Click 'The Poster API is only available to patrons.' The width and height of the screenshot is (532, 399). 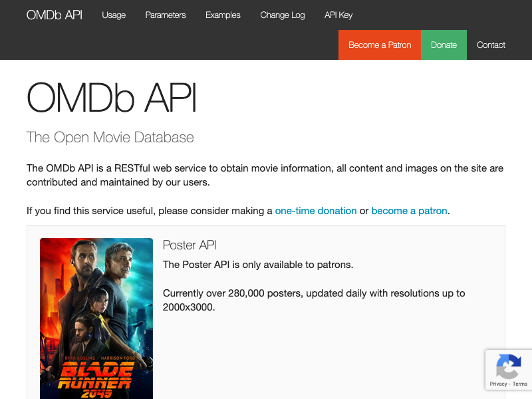click(258, 265)
